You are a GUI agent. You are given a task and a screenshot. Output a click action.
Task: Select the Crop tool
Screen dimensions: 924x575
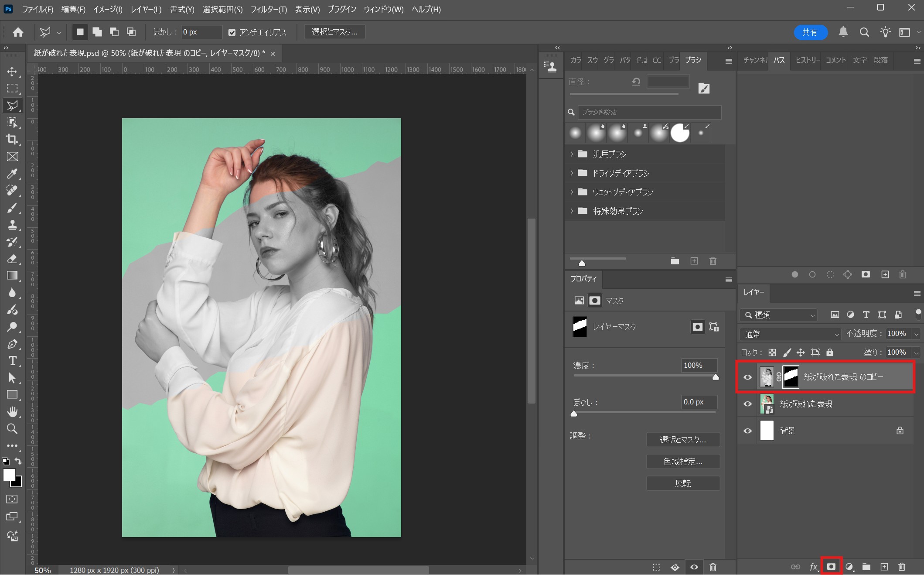click(x=12, y=139)
